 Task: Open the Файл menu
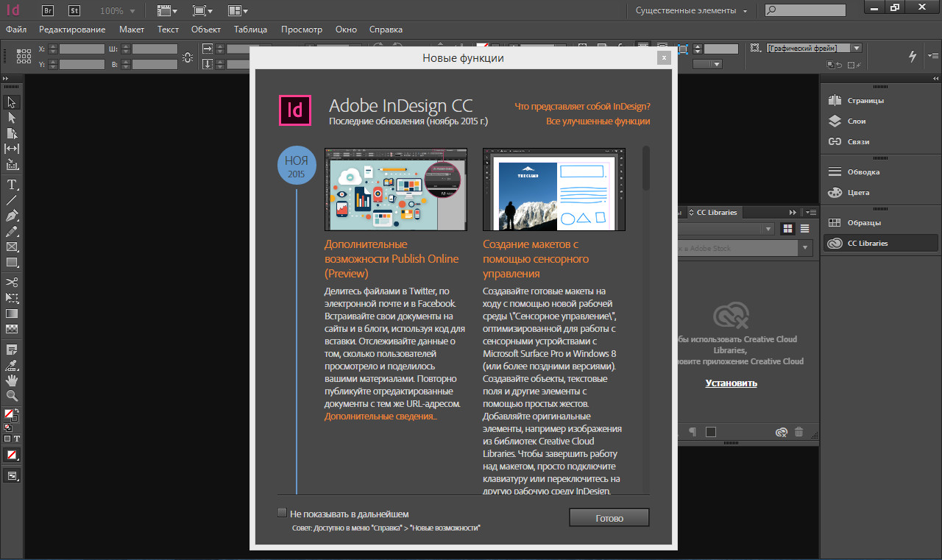tap(16, 29)
